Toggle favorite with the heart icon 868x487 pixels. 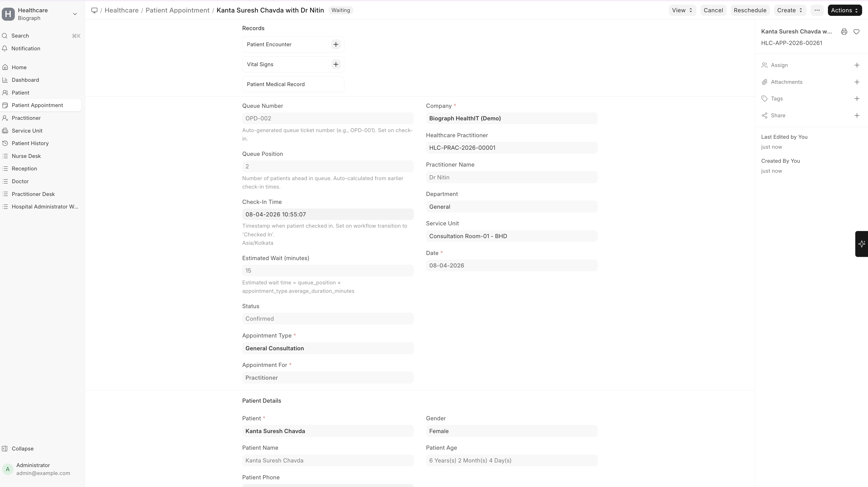click(857, 31)
